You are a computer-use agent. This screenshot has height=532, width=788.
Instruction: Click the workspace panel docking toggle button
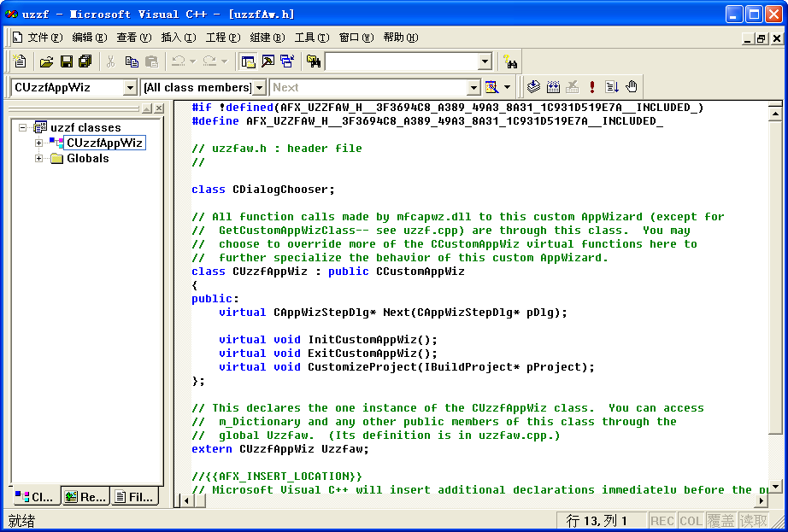pos(147,108)
